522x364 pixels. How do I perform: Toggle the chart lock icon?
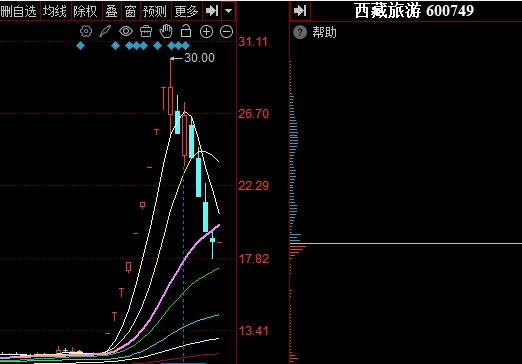pyautogui.click(x=186, y=31)
